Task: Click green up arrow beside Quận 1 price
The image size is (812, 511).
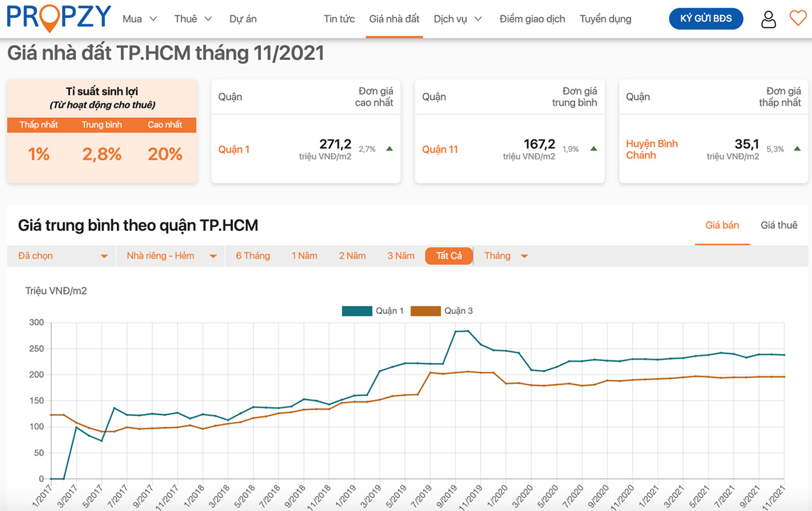Action: tap(389, 149)
